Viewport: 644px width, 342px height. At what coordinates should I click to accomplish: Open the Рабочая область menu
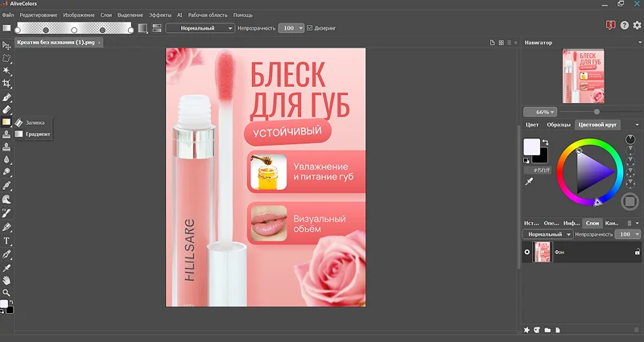208,14
